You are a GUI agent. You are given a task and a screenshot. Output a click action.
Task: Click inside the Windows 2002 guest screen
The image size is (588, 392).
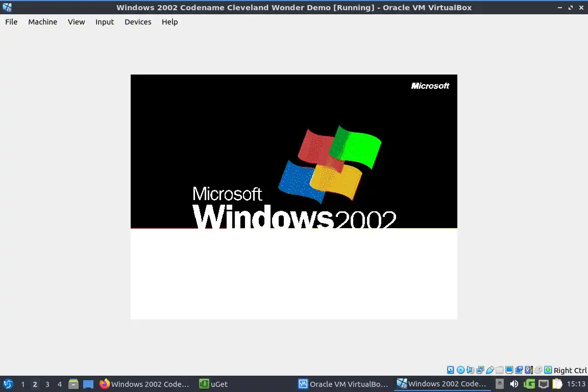click(x=294, y=197)
